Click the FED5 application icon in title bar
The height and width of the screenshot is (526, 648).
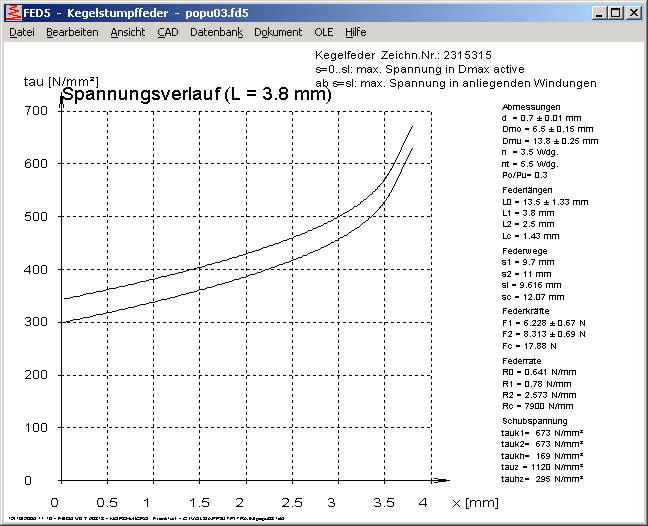tap(13, 13)
